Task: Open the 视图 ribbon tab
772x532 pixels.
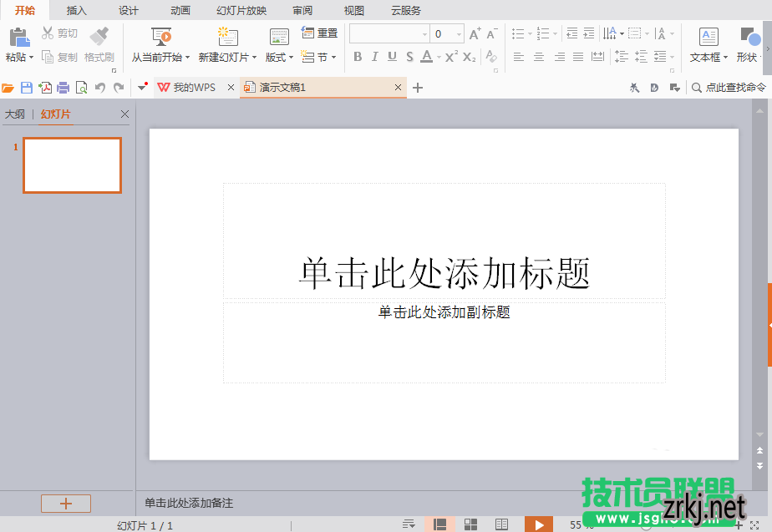Action: [x=354, y=10]
